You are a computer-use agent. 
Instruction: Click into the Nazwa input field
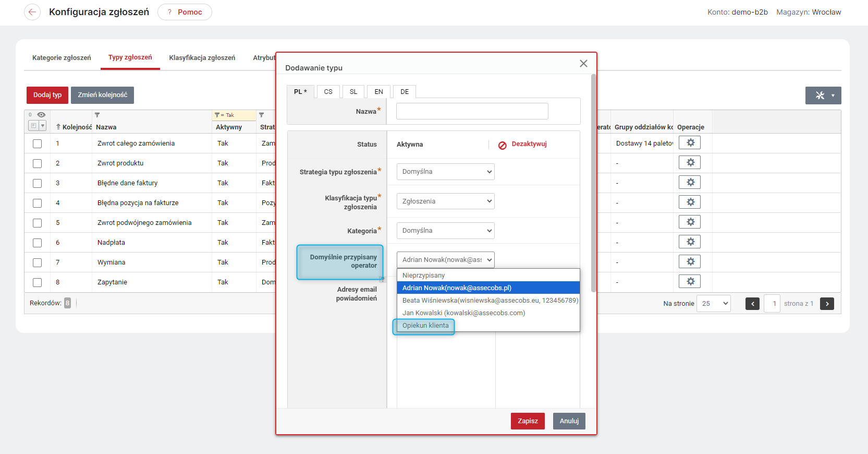point(472,111)
